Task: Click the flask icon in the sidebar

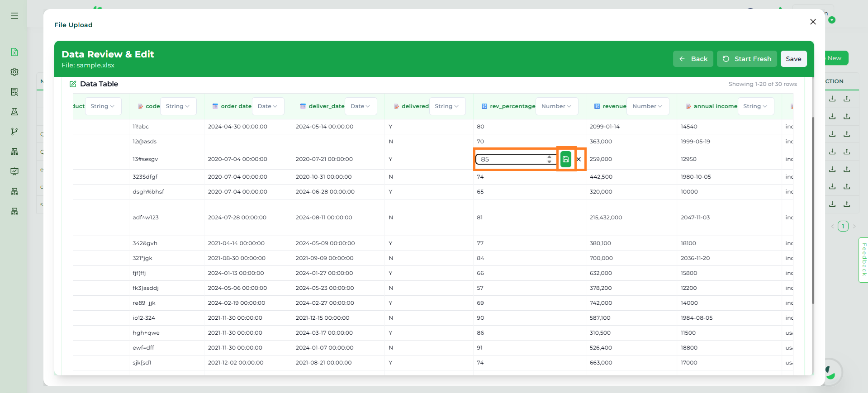Action: click(14, 112)
